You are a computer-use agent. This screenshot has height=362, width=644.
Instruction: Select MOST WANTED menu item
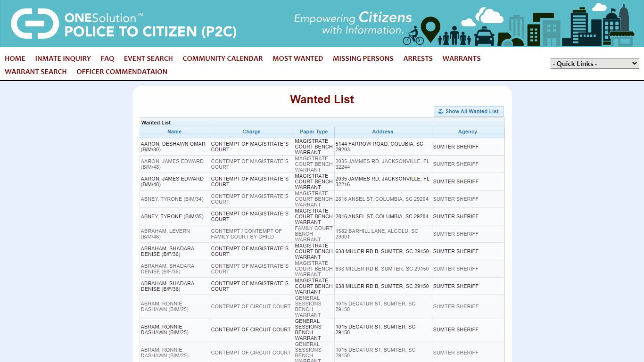point(297,58)
